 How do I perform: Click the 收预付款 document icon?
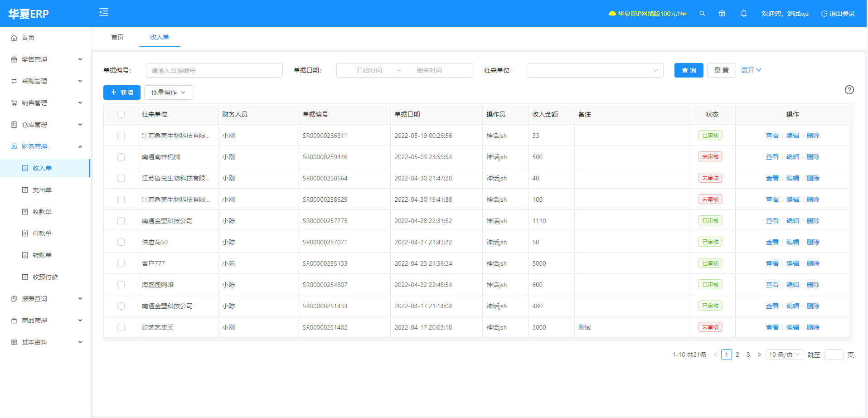point(25,277)
